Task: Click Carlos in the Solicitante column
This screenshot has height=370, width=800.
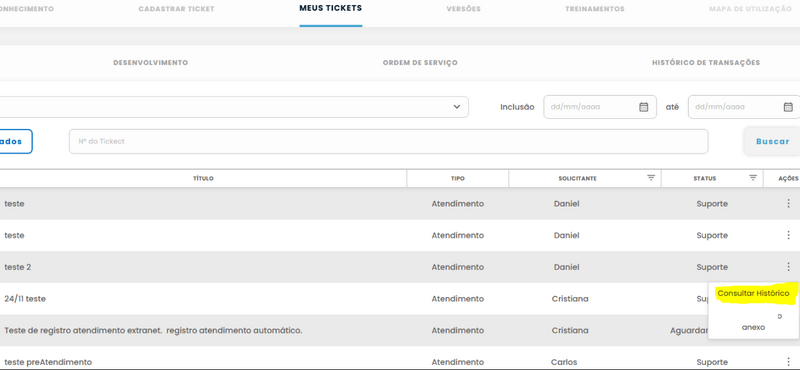Action: click(x=564, y=362)
